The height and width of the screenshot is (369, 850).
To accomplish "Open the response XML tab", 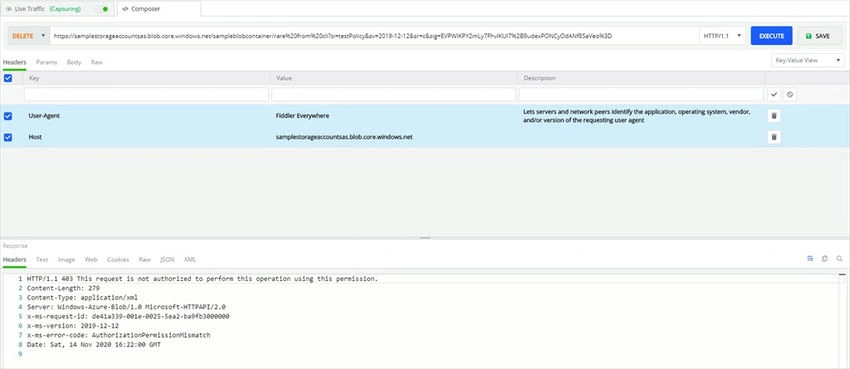I will tap(190, 260).
